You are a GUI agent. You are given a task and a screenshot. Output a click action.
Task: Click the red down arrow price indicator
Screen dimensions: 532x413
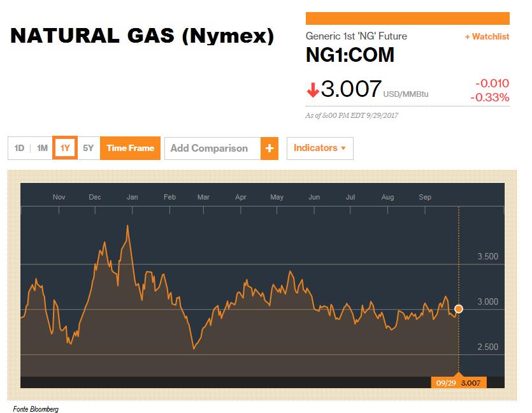pos(312,90)
